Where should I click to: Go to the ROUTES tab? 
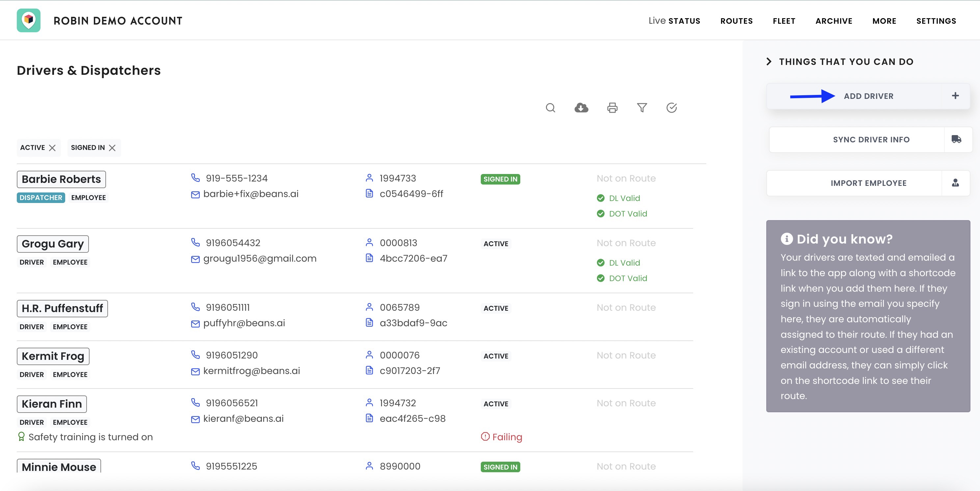(736, 21)
